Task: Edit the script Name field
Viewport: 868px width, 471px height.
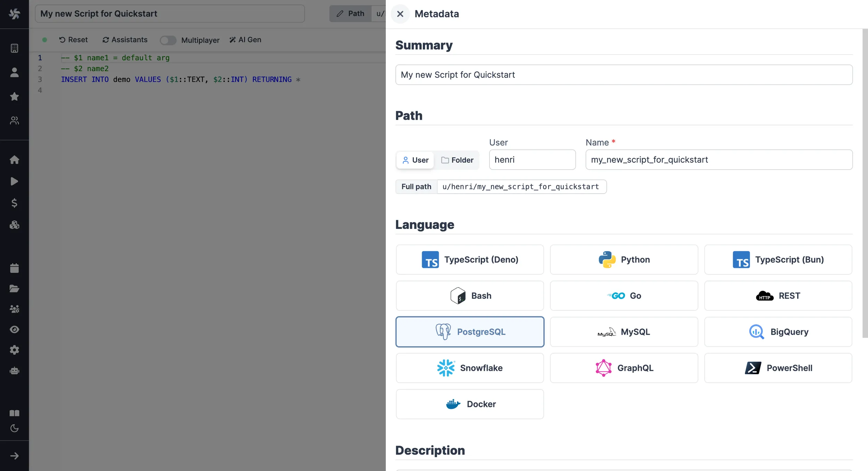Action: [x=719, y=160]
